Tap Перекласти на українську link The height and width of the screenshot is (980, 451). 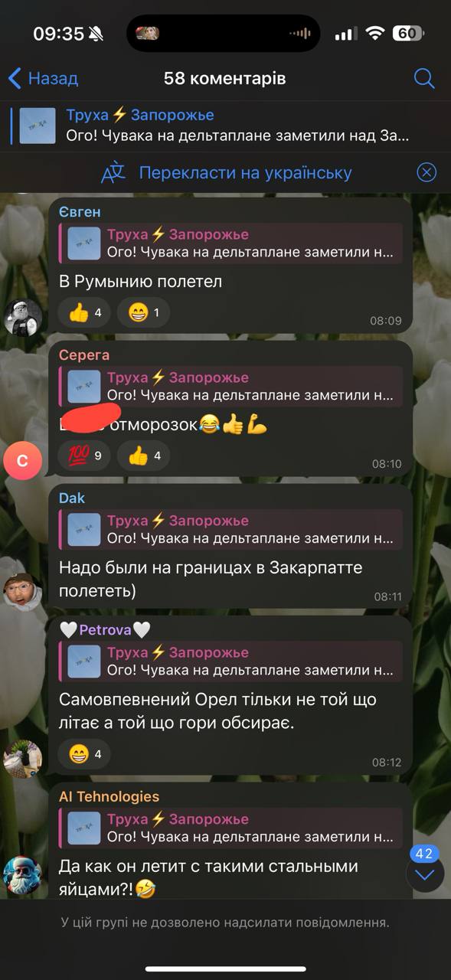245,172
